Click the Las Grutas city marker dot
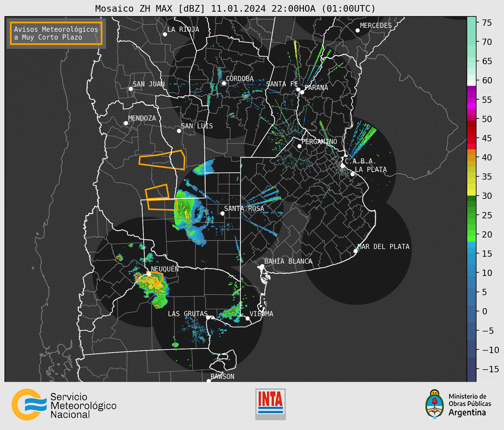 pos(208,318)
